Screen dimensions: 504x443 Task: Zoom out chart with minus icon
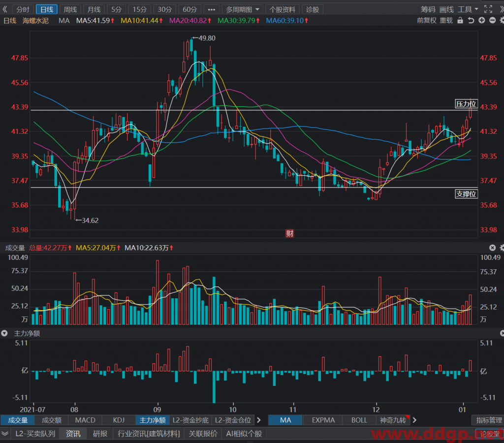pos(492,21)
